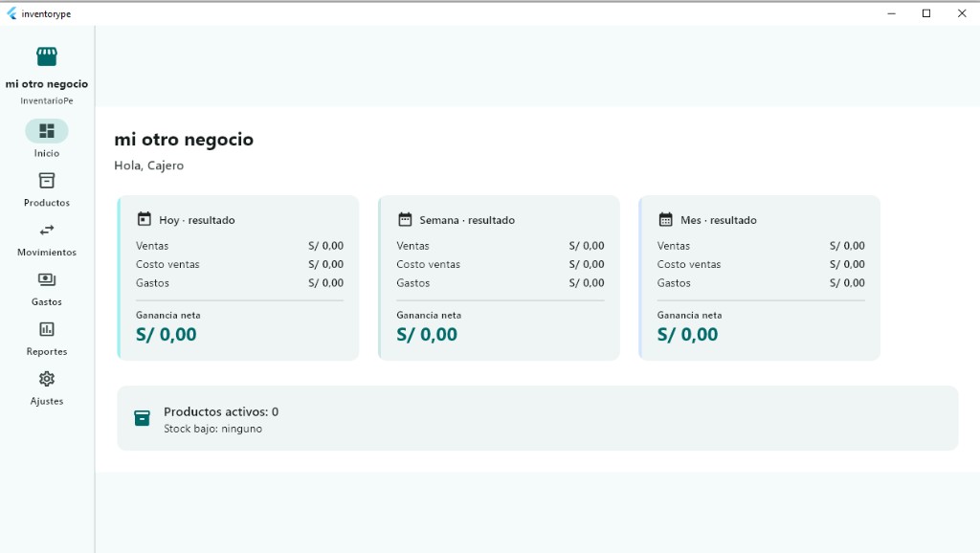Click the 'Ventas' label in Hoy card
Viewport: 980px width, 553px height.
(x=152, y=246)
